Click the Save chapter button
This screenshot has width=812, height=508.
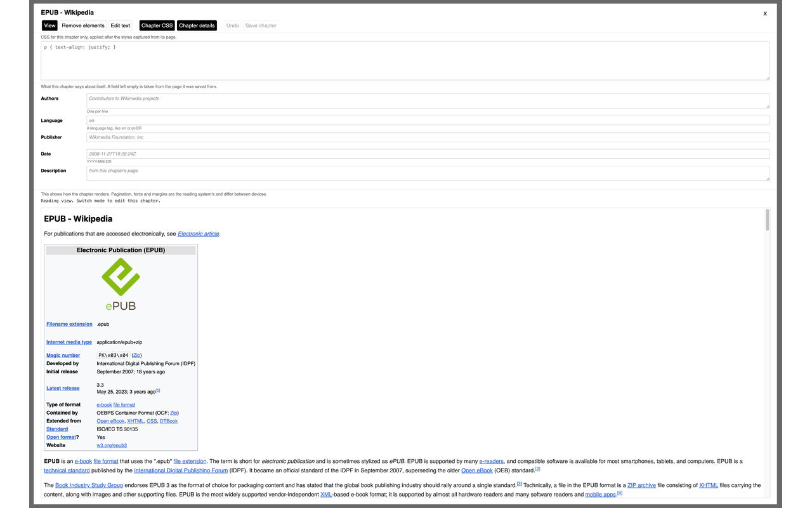(x=261, y=25)
